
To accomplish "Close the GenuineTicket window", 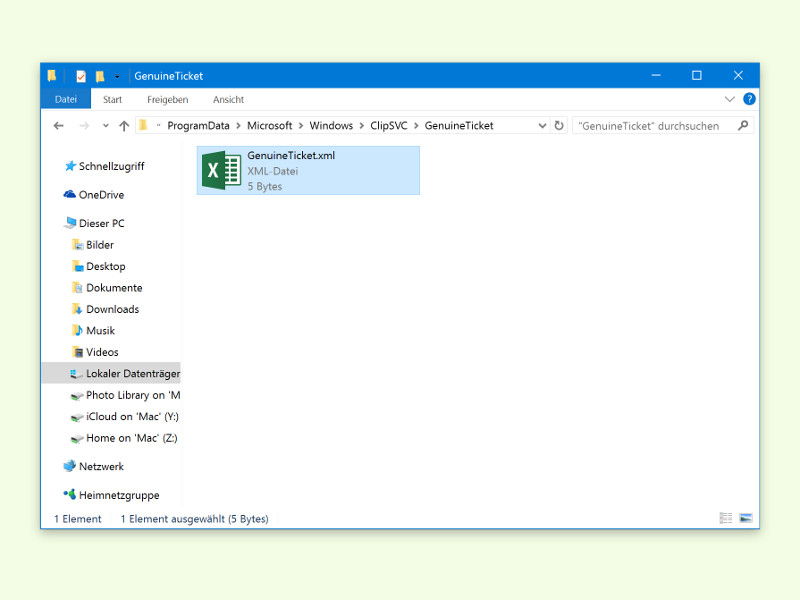I will tap(738, 76).
